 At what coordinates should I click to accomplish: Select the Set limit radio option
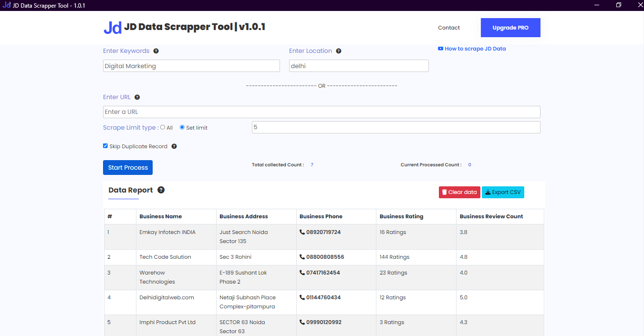[182, 127]
